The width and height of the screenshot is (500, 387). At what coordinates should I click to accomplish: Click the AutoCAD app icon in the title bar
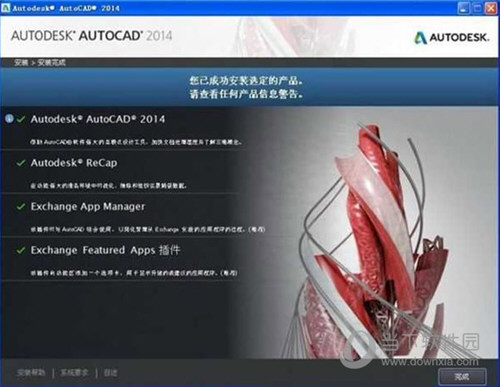(6, 8)
